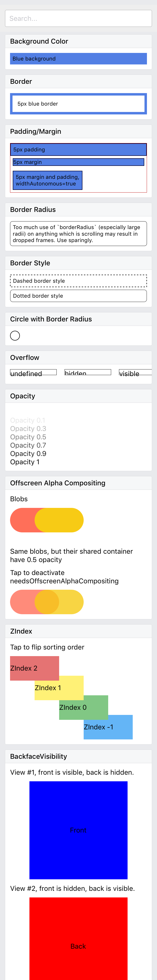
Task: Click the Dashed border style box
Action: pos(78,281)
